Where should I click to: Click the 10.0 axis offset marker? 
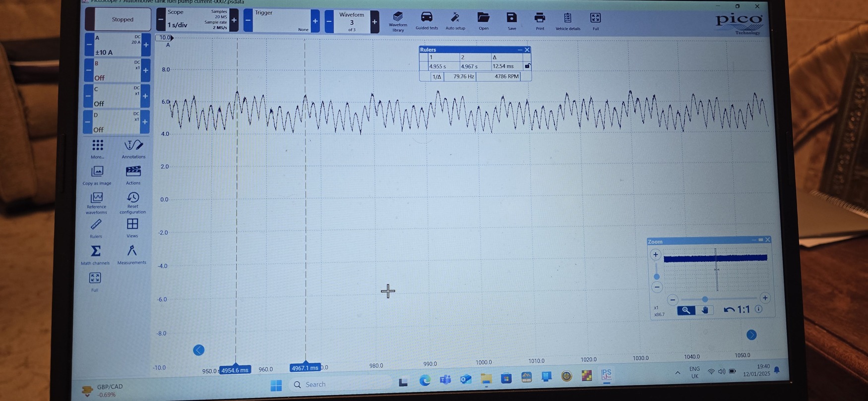166,38
